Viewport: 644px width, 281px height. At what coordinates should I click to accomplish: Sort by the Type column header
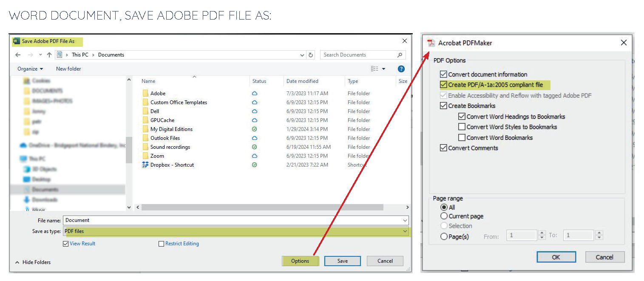(353, 81)
